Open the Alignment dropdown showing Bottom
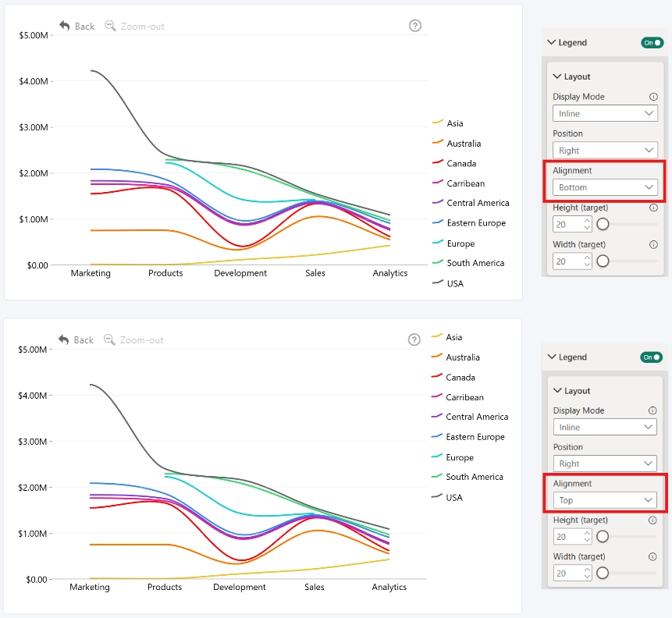Screen dimensions: 672x618 click(x=605, y=187)
